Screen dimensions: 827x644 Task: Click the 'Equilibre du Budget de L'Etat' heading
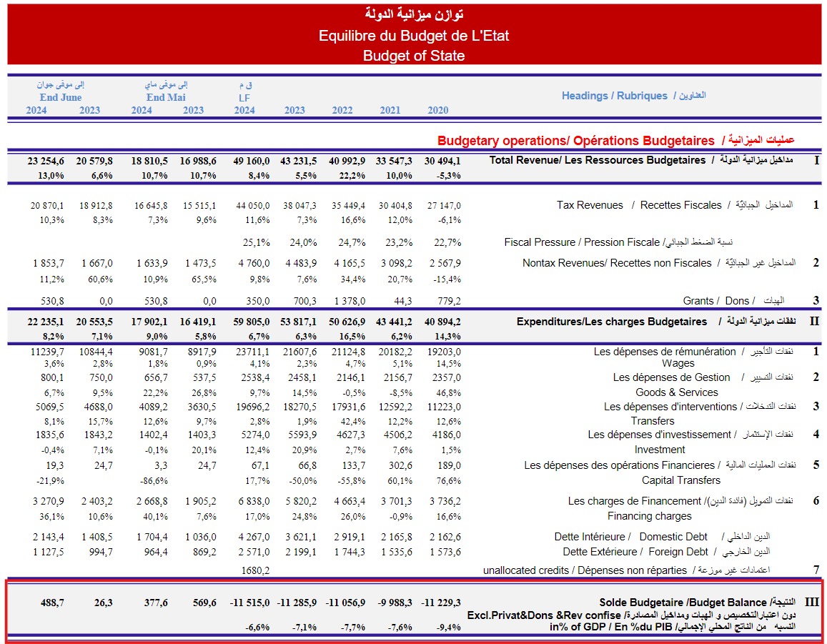(413, 36)
